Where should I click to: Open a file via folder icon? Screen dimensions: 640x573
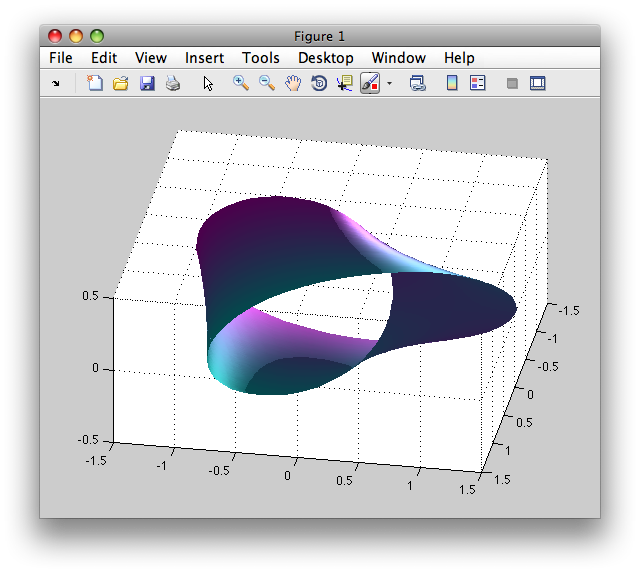point(121,83)
